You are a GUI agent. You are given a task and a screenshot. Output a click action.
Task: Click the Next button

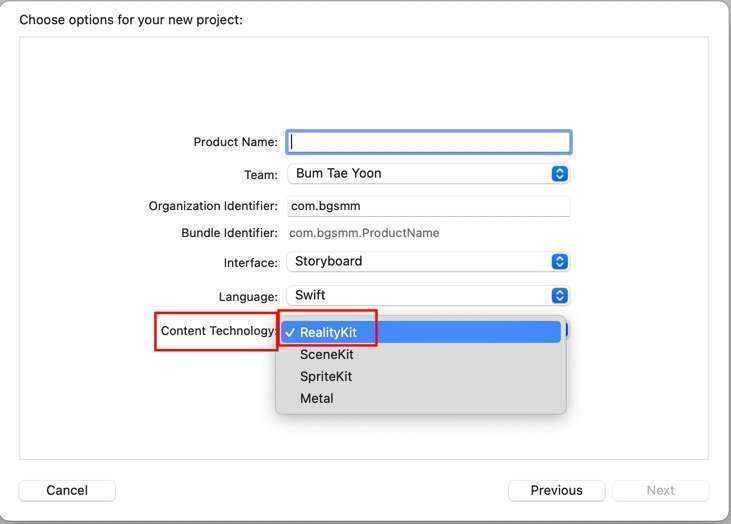point(660,490)
